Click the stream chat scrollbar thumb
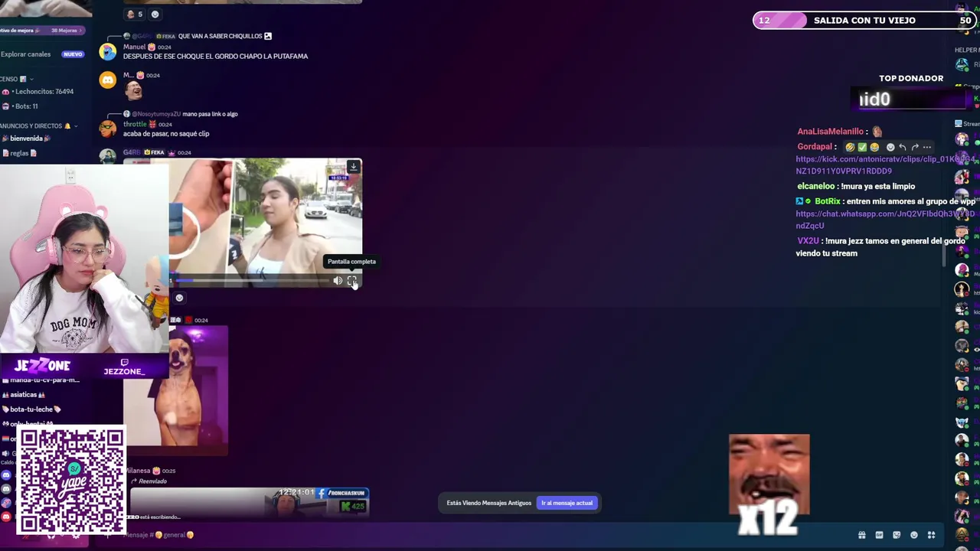The image size is (980, 551). tap(943, 256)
